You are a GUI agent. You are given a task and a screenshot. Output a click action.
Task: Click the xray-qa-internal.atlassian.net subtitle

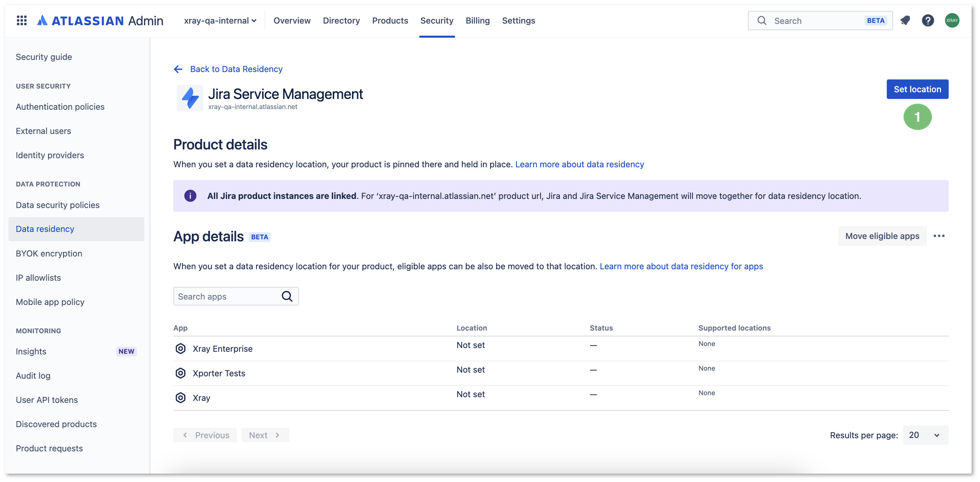[x=253, y=107]
